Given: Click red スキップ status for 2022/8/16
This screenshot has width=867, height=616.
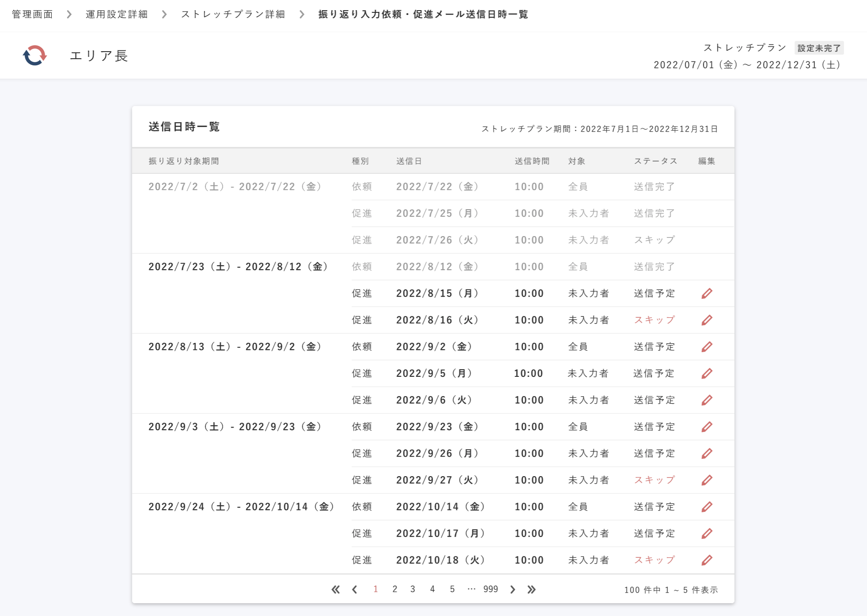Looking at the screenshot, I should [x=655, y=320].
